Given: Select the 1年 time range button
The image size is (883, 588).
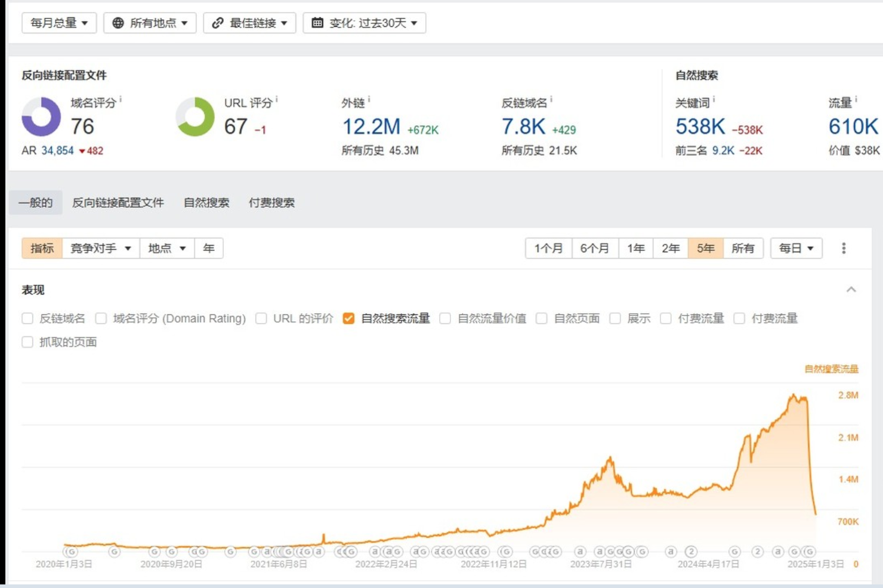Looking at the screenshot, I should (x=635, y=248).
